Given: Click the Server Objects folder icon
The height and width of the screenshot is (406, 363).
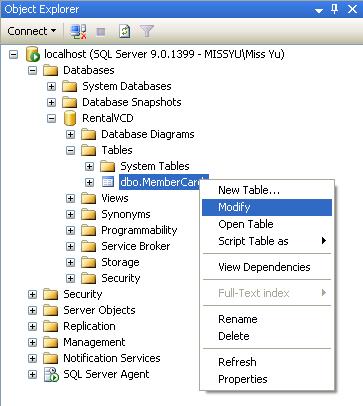Looking at the screenshot, I should pyautogui.click(x=51, y=310).
